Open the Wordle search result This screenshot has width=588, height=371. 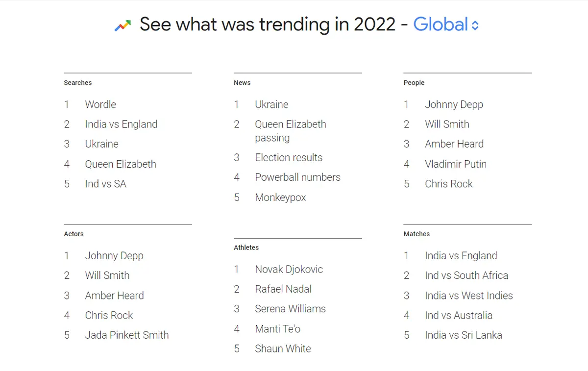100,104
